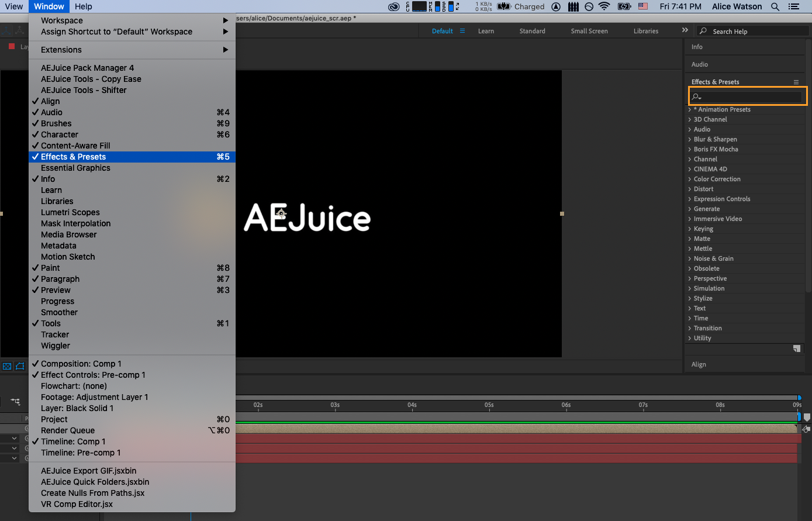Toggle the Paint panel menu item
Screen dimensions: 812x521
point(132,268)
